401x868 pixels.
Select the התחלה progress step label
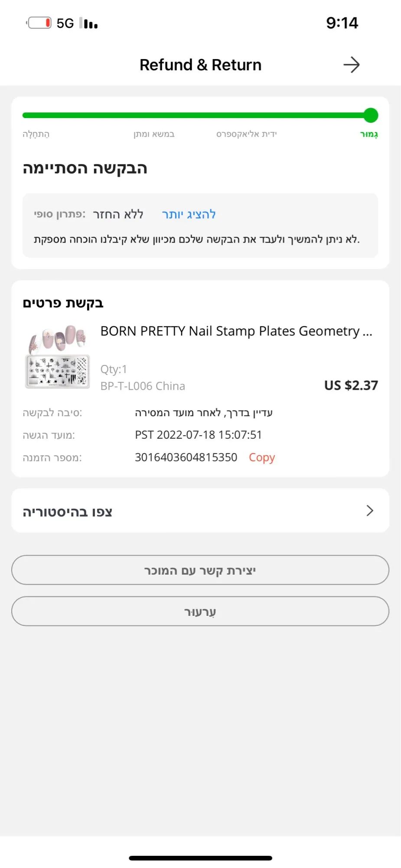(x=36, y=134)
